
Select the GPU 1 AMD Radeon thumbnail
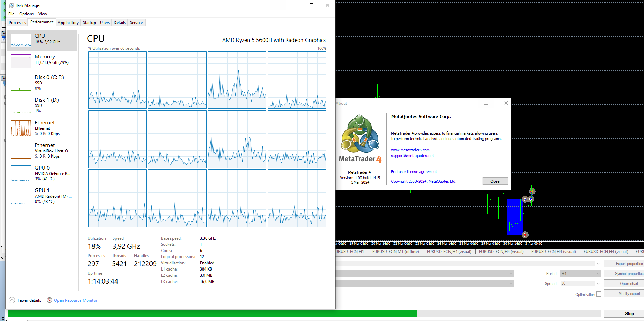(21, 196)
